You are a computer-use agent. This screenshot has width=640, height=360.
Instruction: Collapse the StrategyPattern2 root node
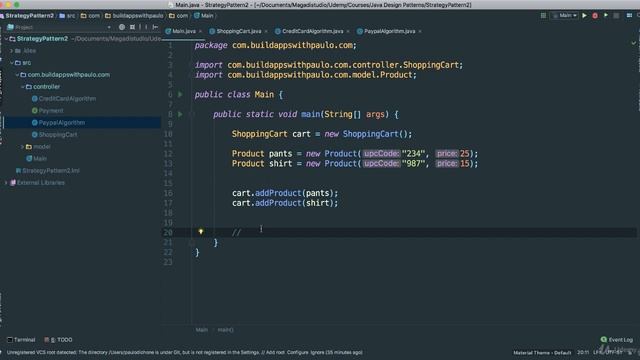tap(7, 39)
